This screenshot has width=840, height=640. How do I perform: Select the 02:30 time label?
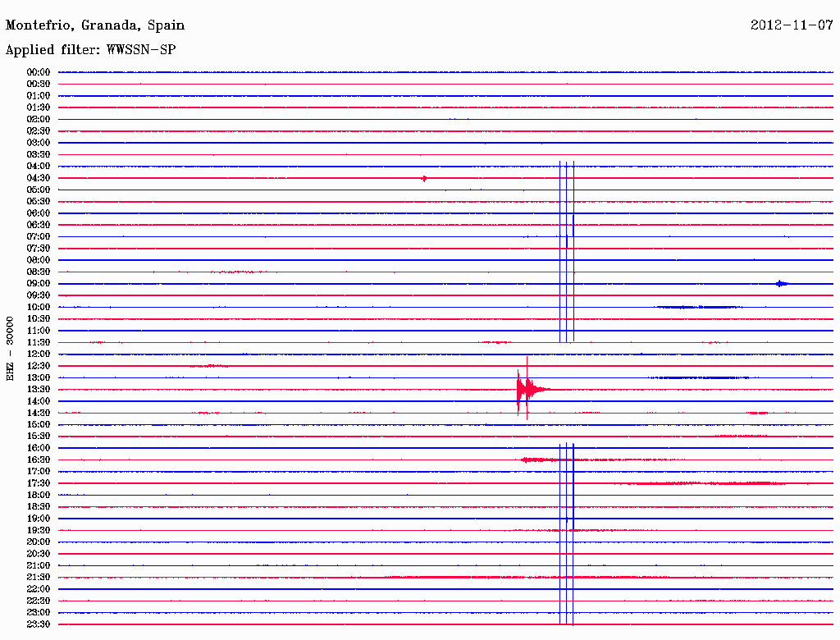pyautogui.click(x=39, y=130)
